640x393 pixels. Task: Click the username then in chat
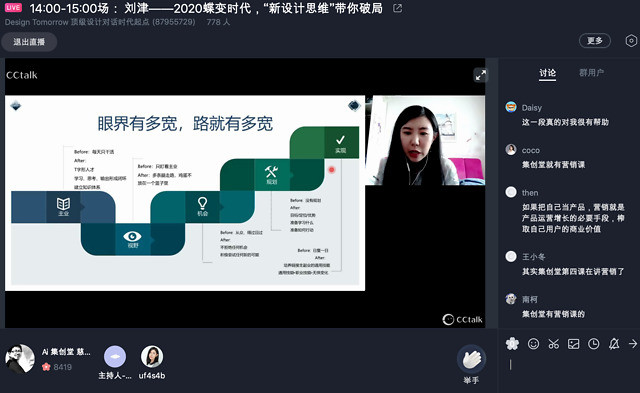530,193
